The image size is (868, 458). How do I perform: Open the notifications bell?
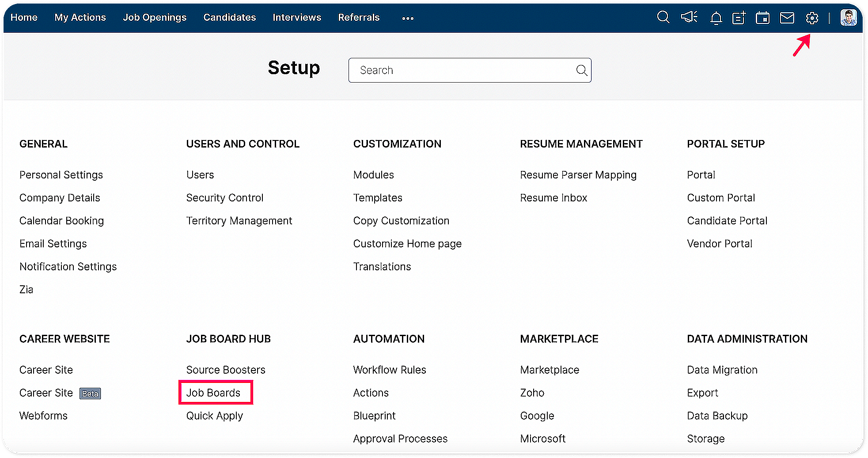coord(716,18)
